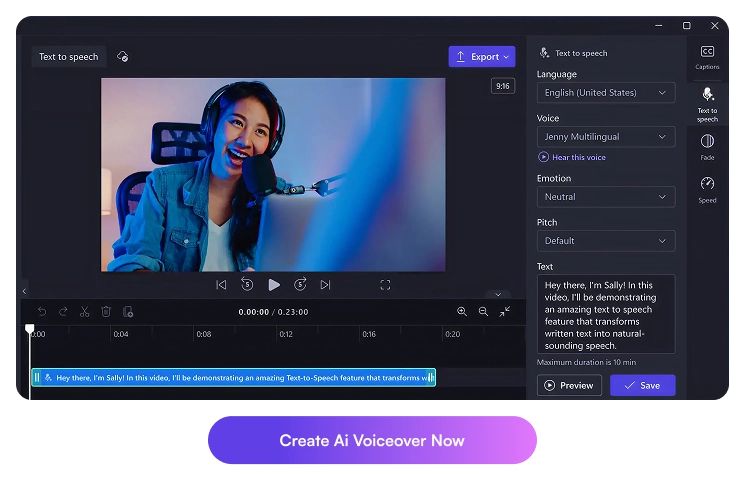Open the Captions panel in sidebar
Screen dimensions: 745x488
point(707,56)
